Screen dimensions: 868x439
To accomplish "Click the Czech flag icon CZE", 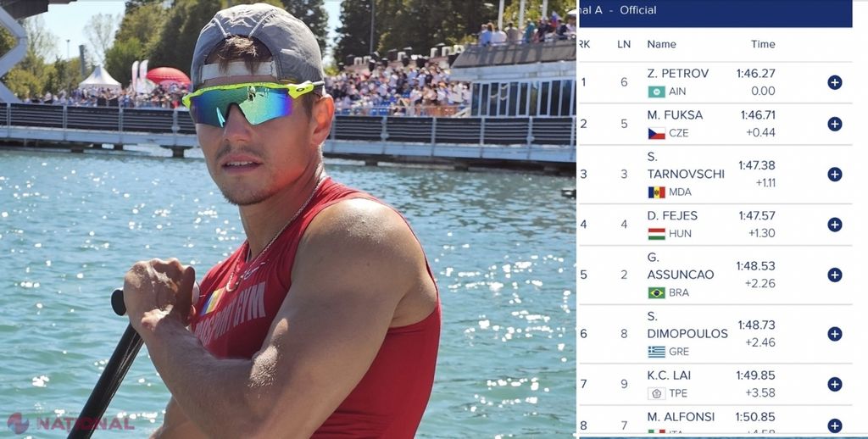I will point(657,133).
